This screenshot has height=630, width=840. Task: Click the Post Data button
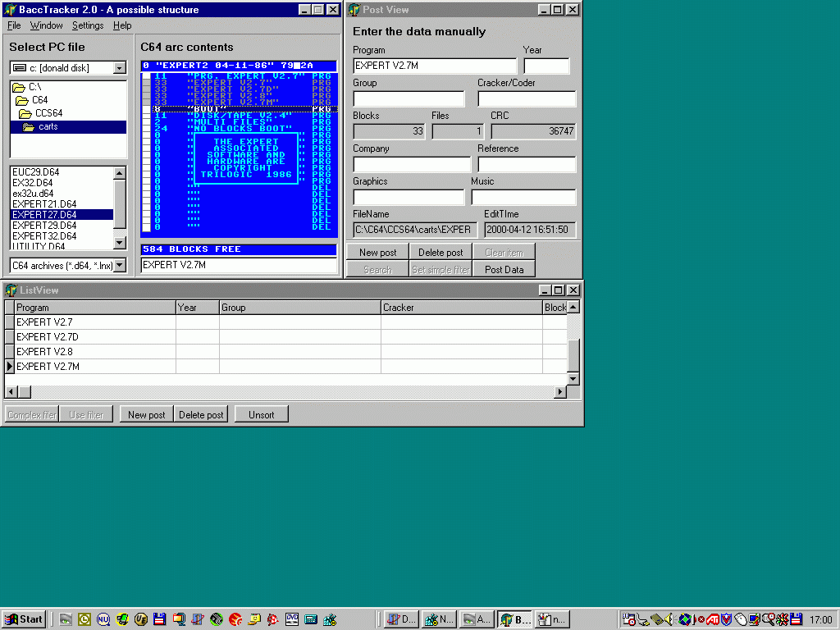click(504, 269)
